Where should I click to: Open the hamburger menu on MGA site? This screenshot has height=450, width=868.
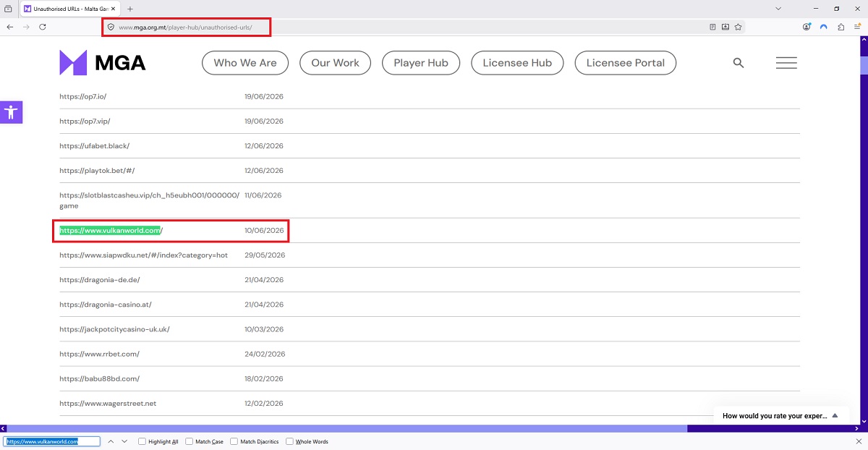[x=786, y=63]
